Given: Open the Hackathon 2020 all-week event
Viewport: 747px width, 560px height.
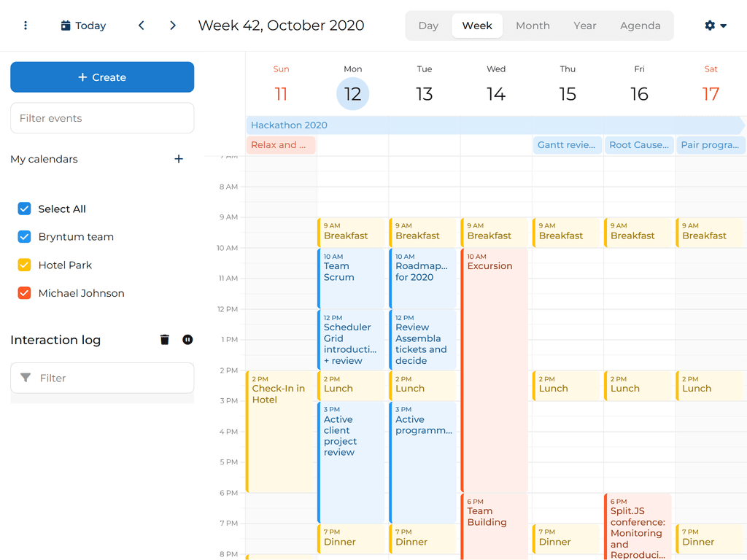Looking at the screenshot, I should click(438, 125).
